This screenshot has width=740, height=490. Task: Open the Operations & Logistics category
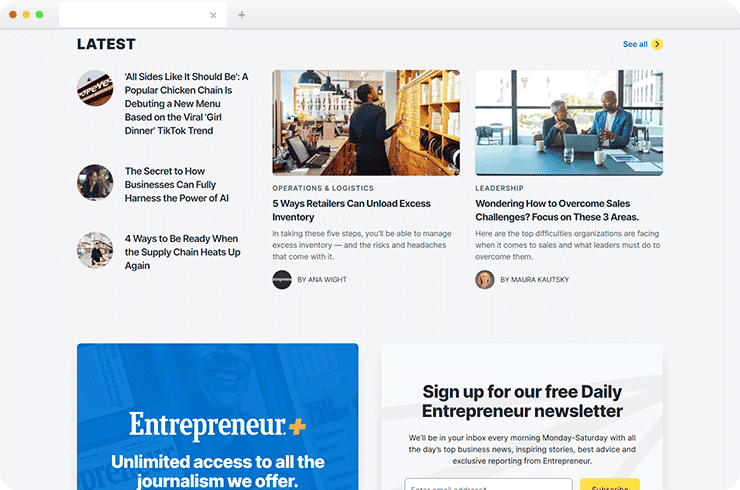[323, 188]
